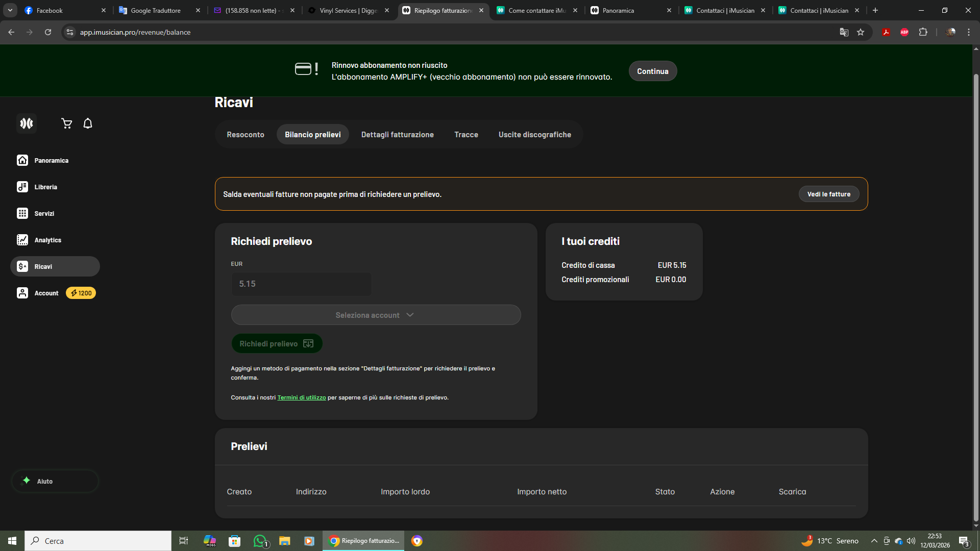Switch to the Resoconto tab
Image resolution: width=980 pixels, height=551 pixels.
click(x=246, y=135)
